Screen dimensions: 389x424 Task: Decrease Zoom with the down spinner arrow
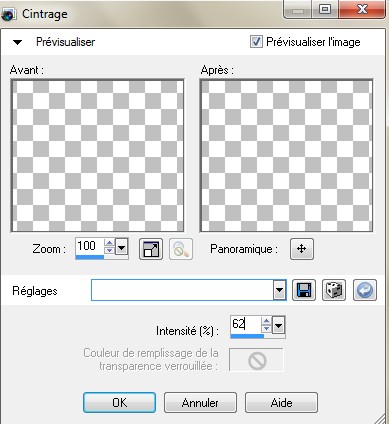[109, 251]
